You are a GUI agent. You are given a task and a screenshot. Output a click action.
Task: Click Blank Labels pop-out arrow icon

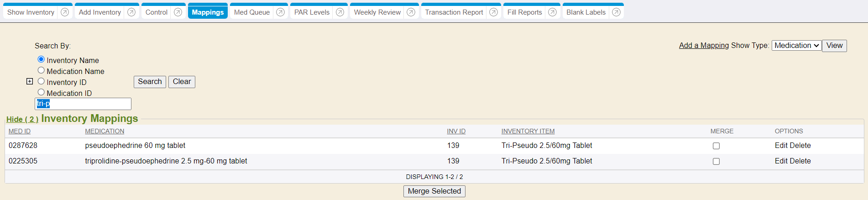pyautogui.click(x=616, y=12)
